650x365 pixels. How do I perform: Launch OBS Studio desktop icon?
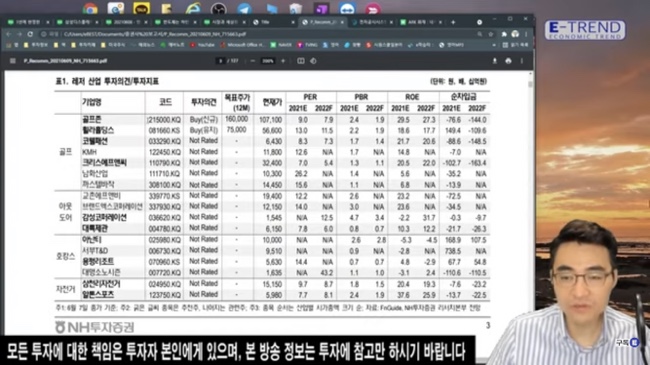click(218, 8)
